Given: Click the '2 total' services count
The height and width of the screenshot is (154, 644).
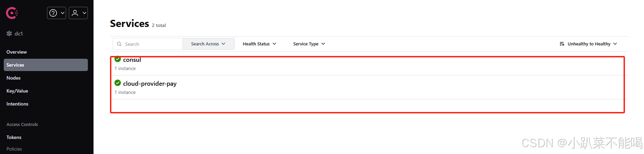Looking at the screenshot, I should [x=159, y=25].
